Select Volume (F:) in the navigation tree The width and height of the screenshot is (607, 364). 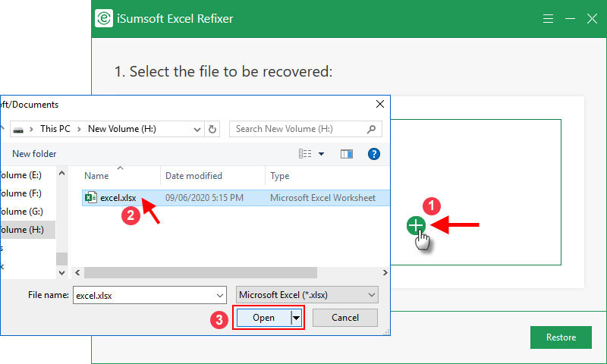coord(21,193)
